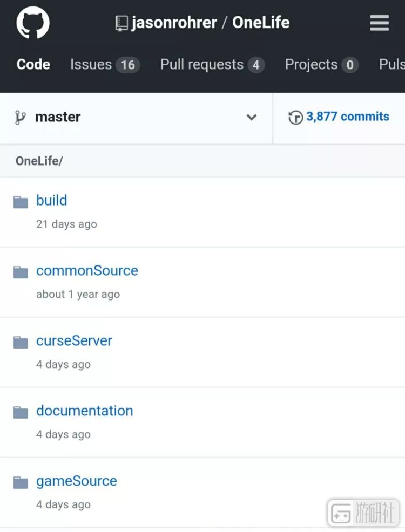The image size is (405, 532).
Task: Open the hamburger navigation menu
Action: pos(379,23)
